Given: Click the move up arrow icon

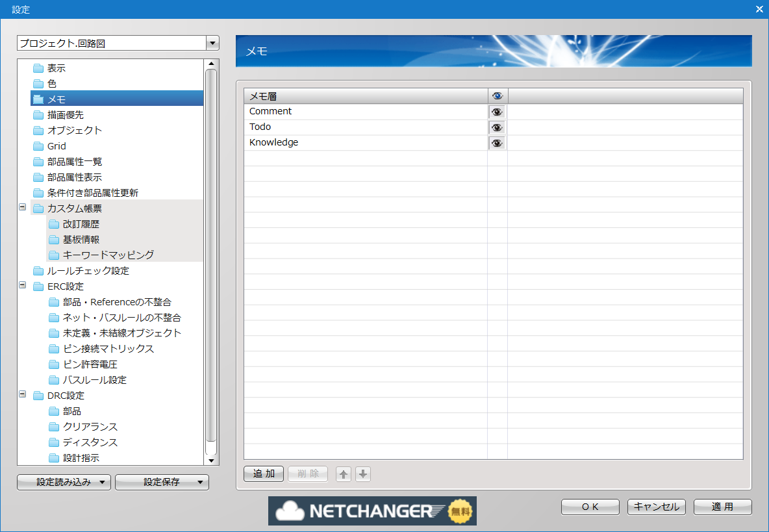Looking at the screenshot, I should coord(344,474).
